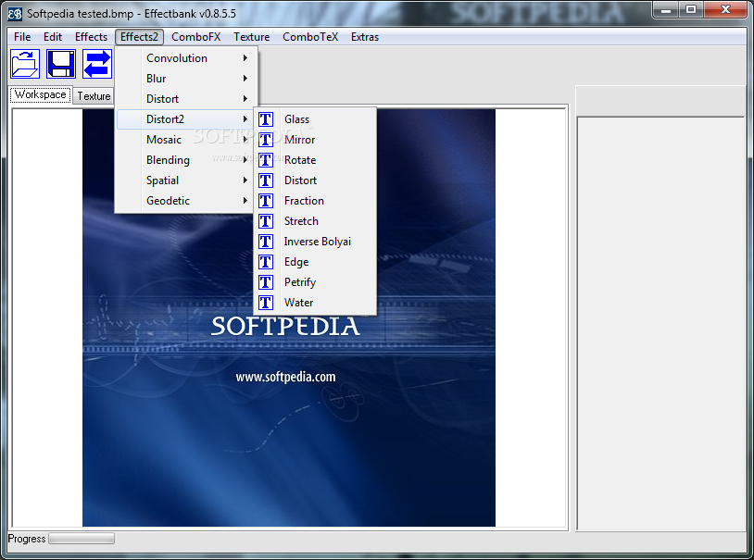Apply the Water effect
Image resolution: width=754 pixels, height=560 pixels.
pyautogui.click(x=315, y=303)
